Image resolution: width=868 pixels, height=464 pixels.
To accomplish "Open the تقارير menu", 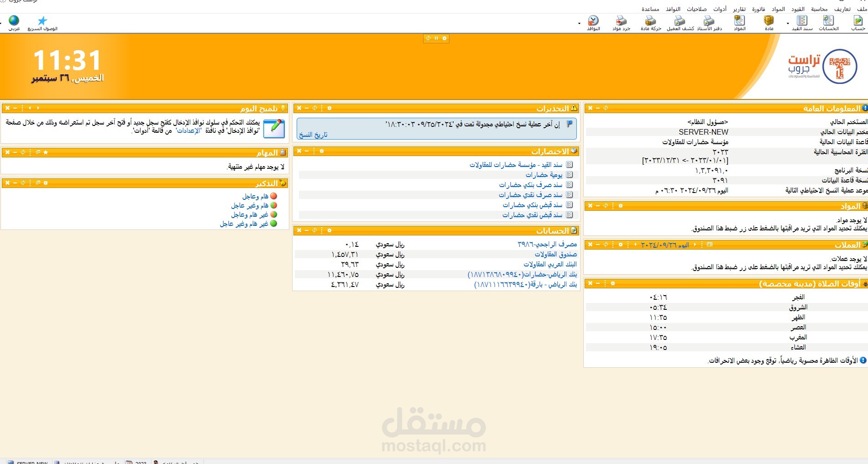I will click(x=739, y=9).
